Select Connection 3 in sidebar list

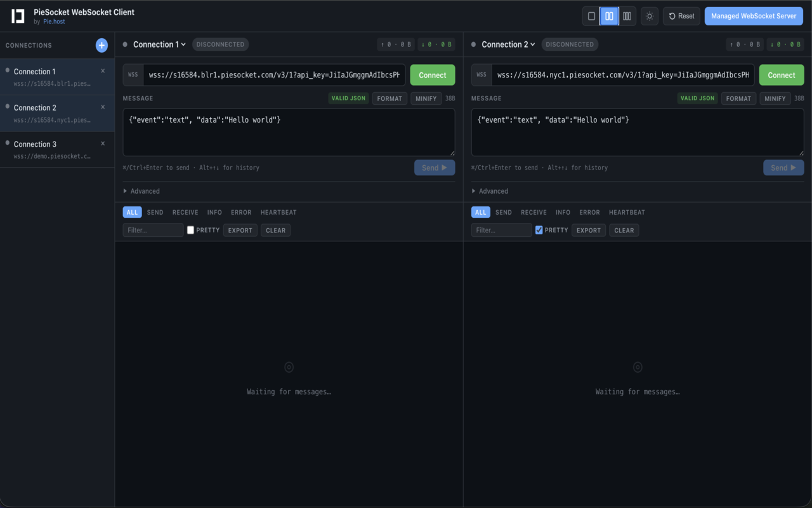[57, 149]
